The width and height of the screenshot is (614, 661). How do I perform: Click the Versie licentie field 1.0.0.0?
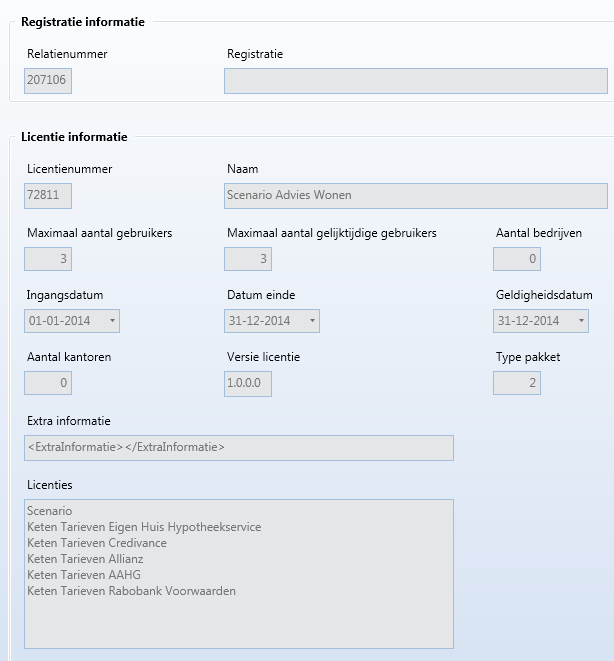tap(248, 384)
